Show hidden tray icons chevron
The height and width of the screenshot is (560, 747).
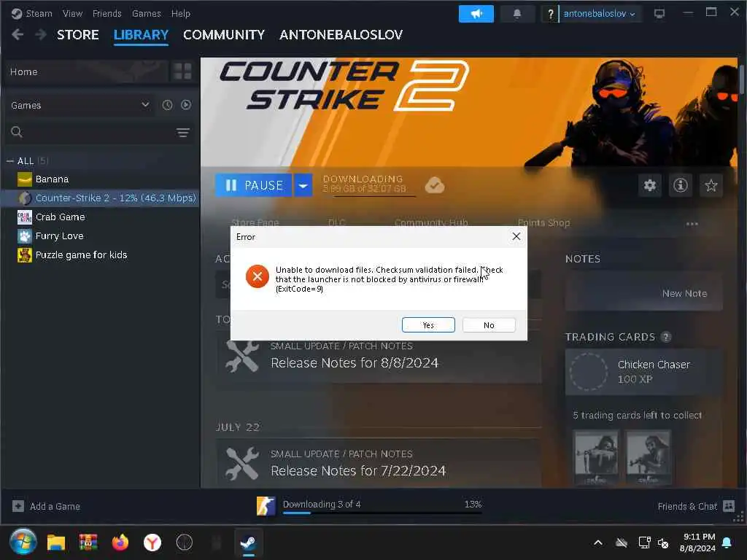tap(598, 542)
